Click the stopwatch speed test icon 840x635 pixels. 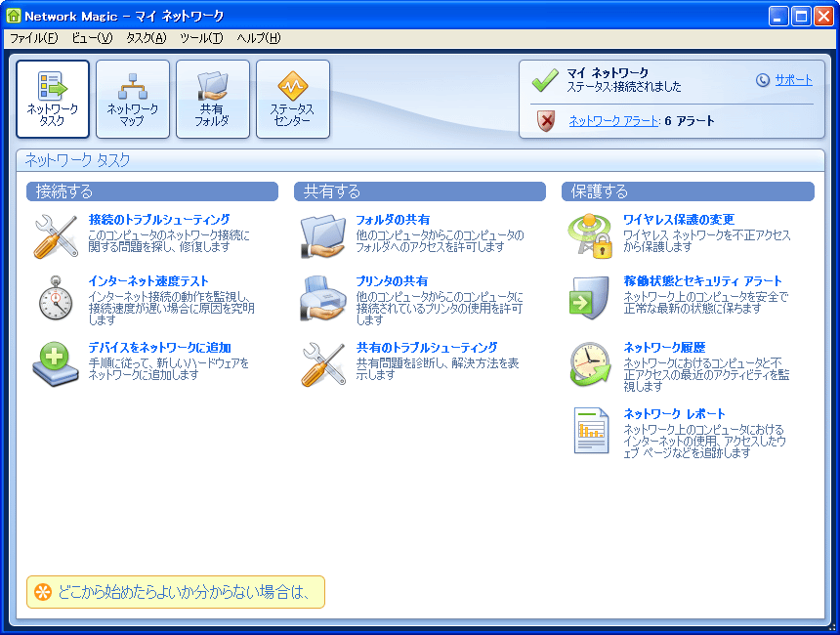(x=56, y=298)
